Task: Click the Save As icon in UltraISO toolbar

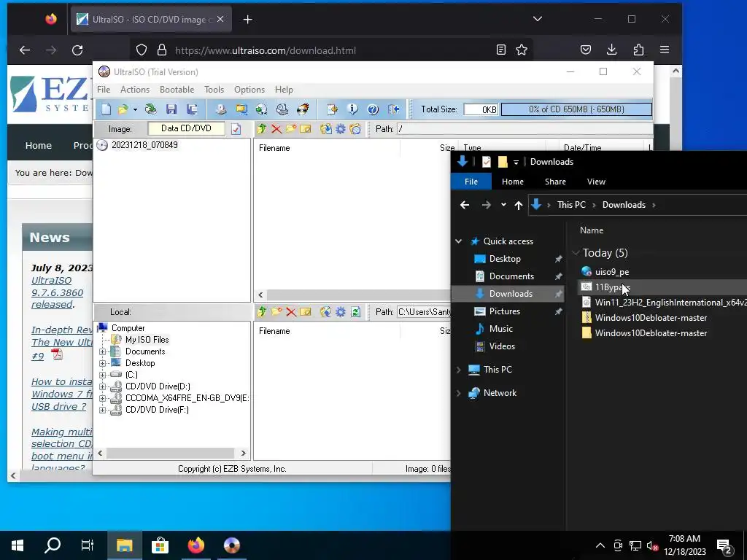Action: (192, 109)
